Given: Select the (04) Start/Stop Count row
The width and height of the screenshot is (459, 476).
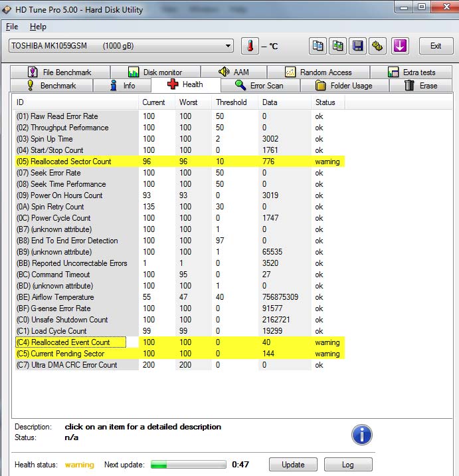Looking at the screenshot, I should [180, 150].
